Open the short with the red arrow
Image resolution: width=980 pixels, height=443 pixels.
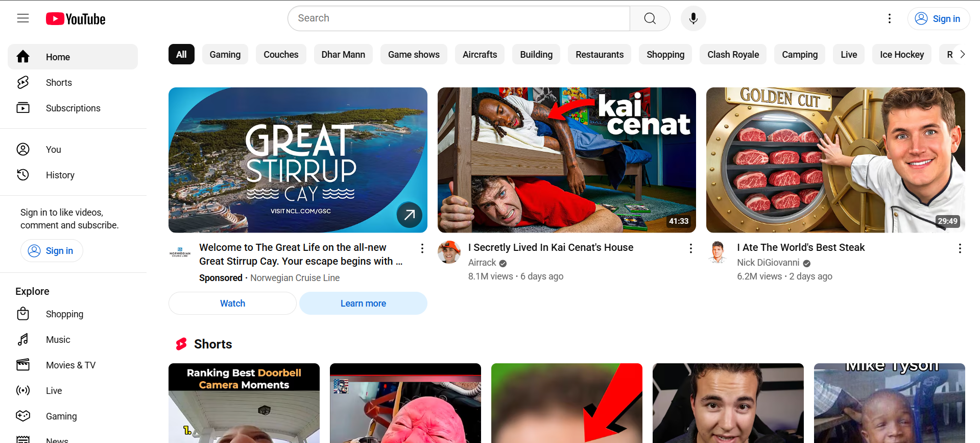coord(567,403)
